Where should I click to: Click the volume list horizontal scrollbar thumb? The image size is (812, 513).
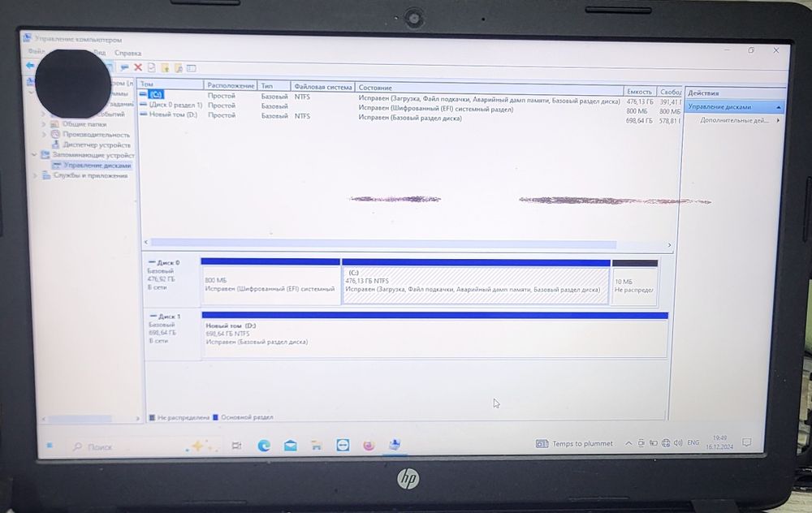pos(383,243)
